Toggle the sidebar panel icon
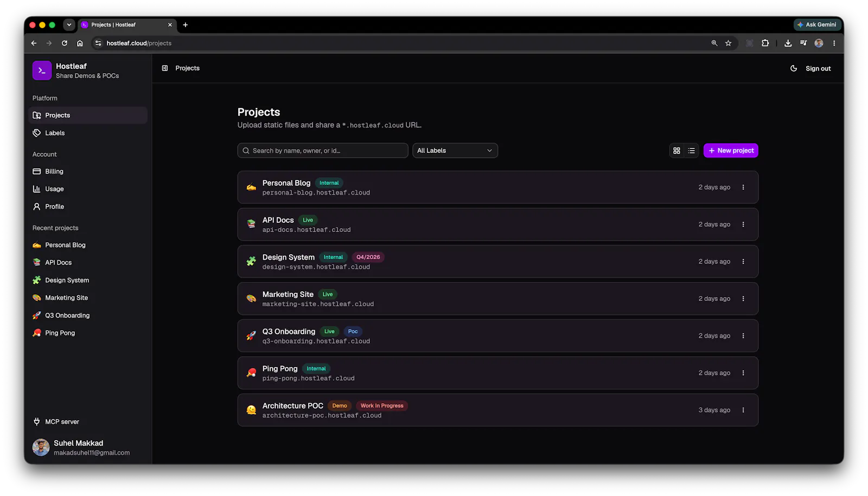 click(165, 68)
